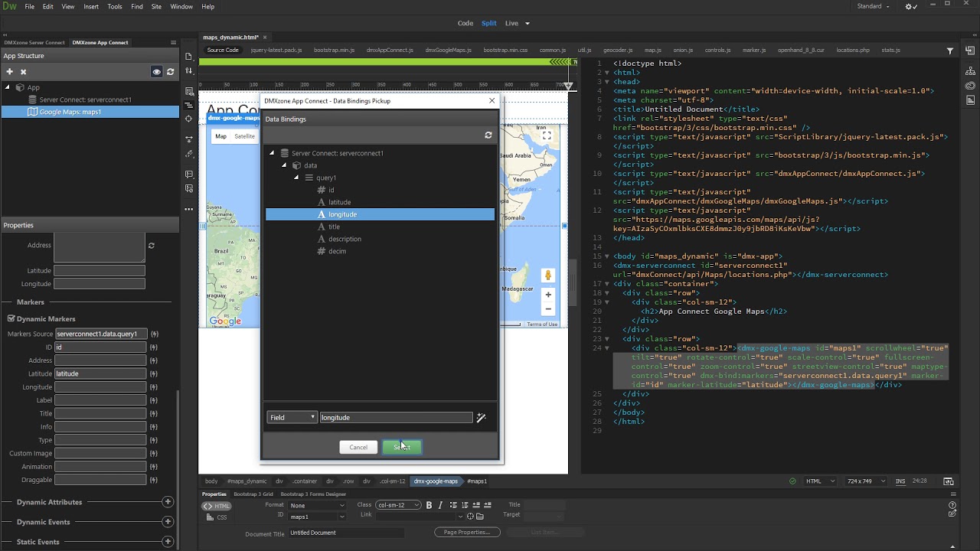Pick data binding for Markers Source
The image size is (980, 551).
154,334
